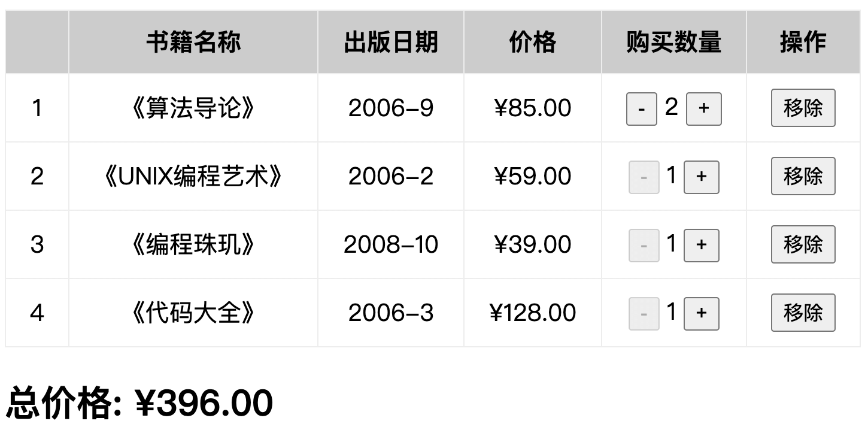Click the ¥128.00 price cell
868x442 pixels.
click(533, 313)
